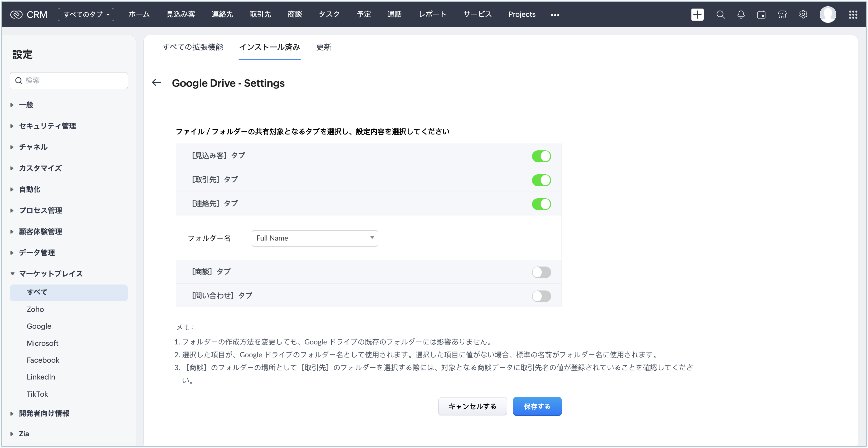868x448 pixels.
Task: Click the キャンセルする button
Action: tap(472, 406)
